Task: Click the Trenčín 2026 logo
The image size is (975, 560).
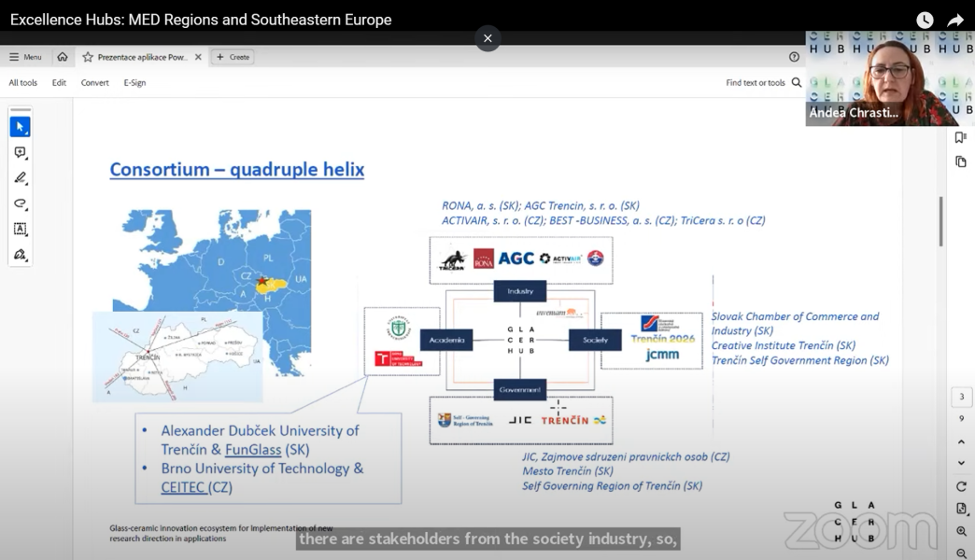Action: [x=662, y=339]
